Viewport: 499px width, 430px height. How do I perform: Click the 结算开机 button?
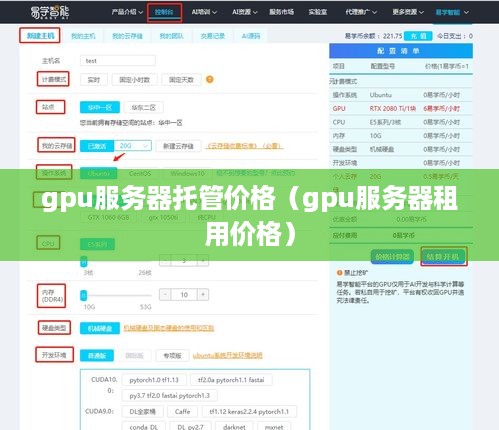[x=443, y=257]
